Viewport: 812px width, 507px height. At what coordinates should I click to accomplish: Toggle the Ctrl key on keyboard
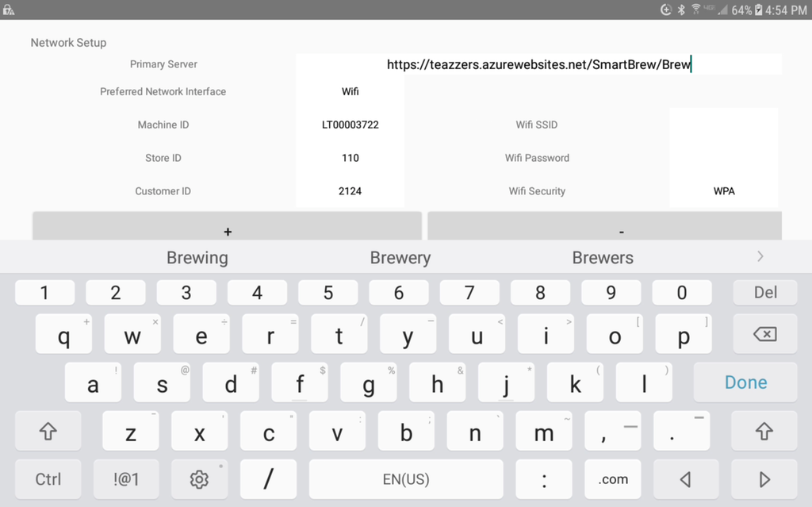(x=48, y=479)
